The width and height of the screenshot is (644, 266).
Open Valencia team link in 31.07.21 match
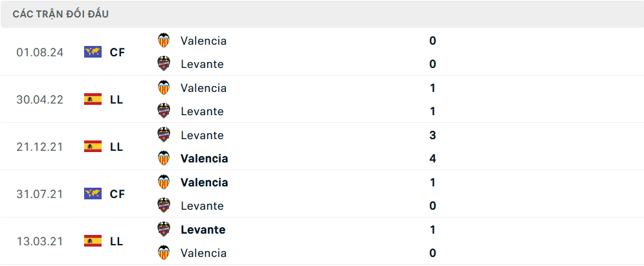coord(204,183)
